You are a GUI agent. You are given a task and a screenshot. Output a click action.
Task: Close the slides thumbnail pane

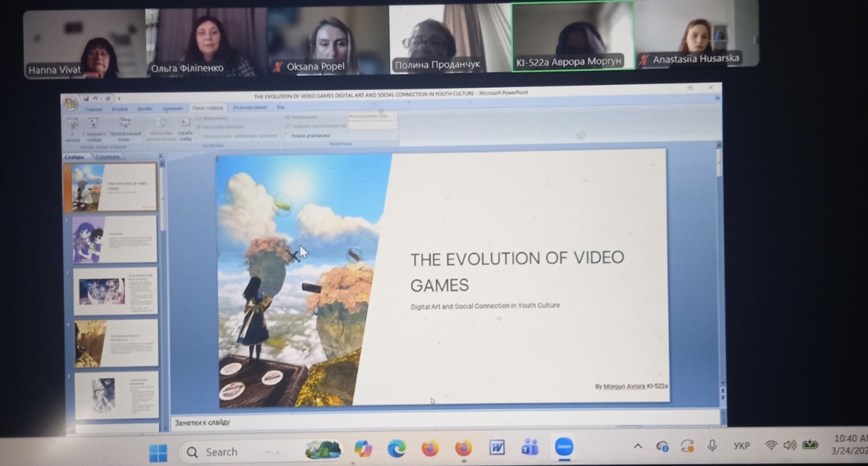point(161,156)
